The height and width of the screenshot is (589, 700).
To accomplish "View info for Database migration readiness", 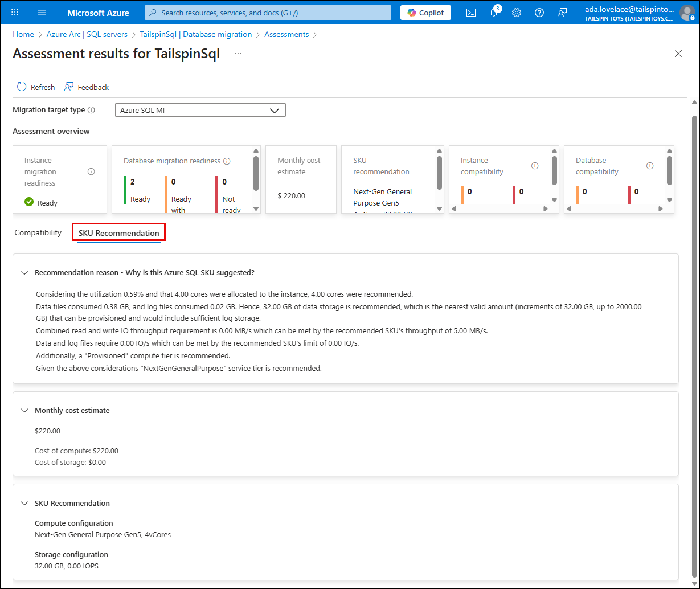I will pyautogui.click(x=227, y=161).
